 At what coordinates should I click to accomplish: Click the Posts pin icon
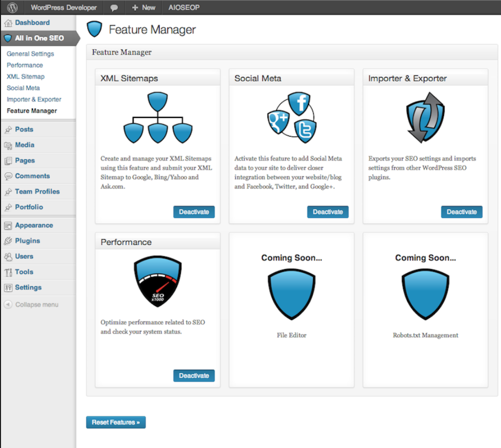coord(8,129)
